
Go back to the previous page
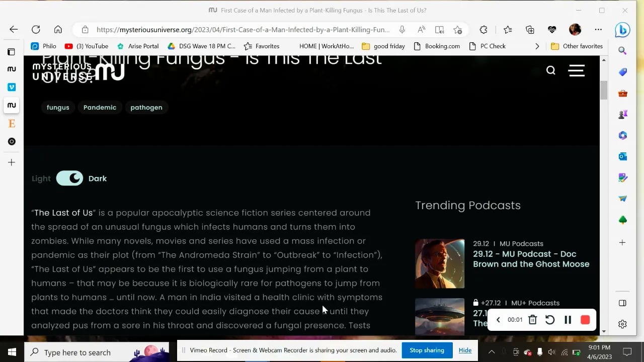tap(14, 30)
